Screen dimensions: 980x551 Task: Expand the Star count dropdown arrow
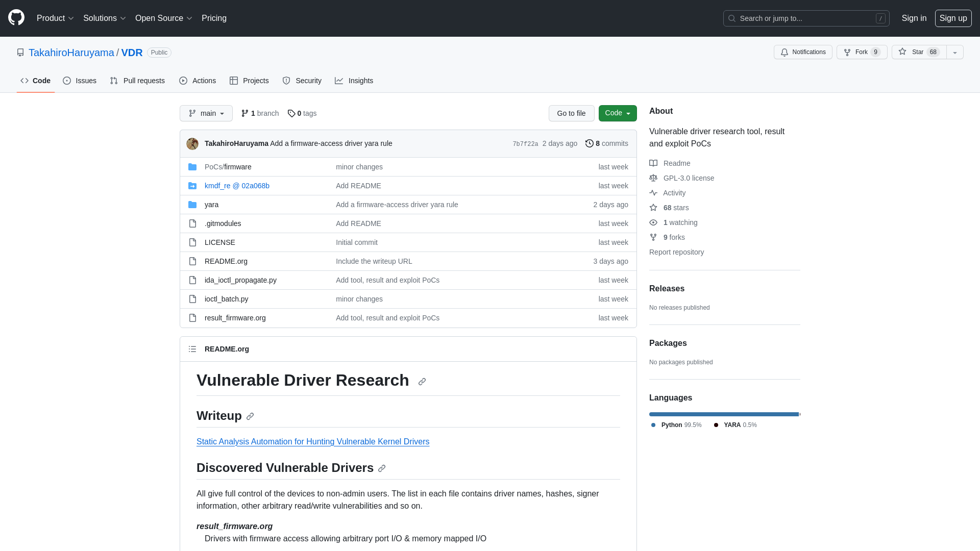(x=955, y=53)
